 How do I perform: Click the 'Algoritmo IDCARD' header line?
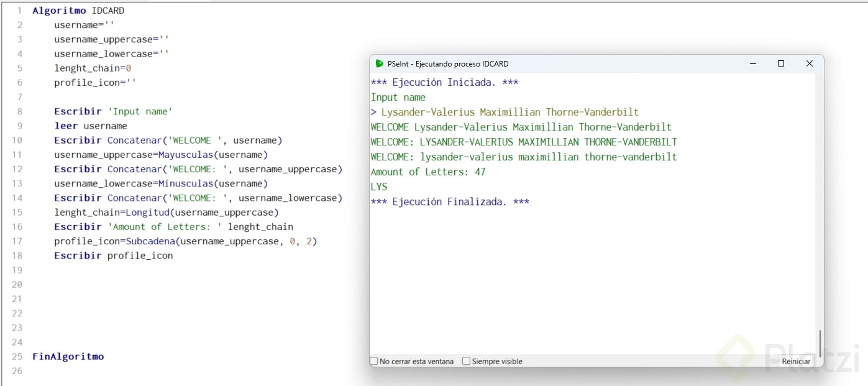pos(78,11)
